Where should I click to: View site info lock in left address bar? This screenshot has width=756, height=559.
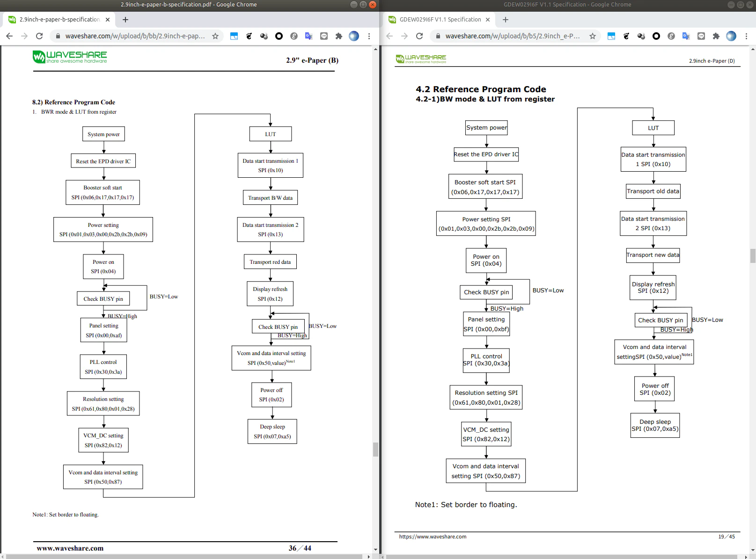(58, 36)
